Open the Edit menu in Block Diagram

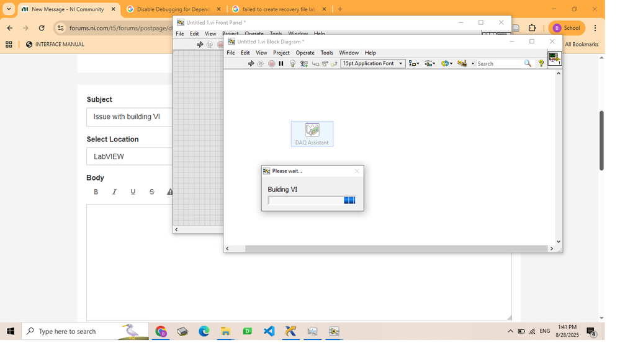pyautogui.click(x=245, y=53)
